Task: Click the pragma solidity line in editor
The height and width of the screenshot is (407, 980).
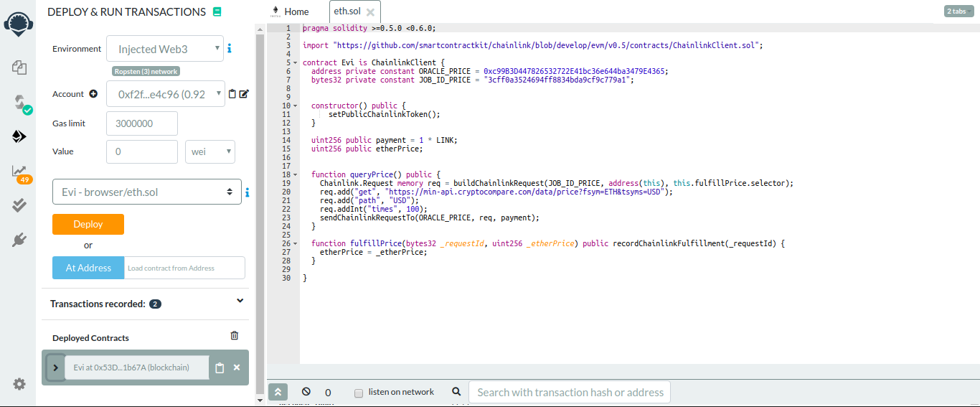Action: tap(369, 28)
